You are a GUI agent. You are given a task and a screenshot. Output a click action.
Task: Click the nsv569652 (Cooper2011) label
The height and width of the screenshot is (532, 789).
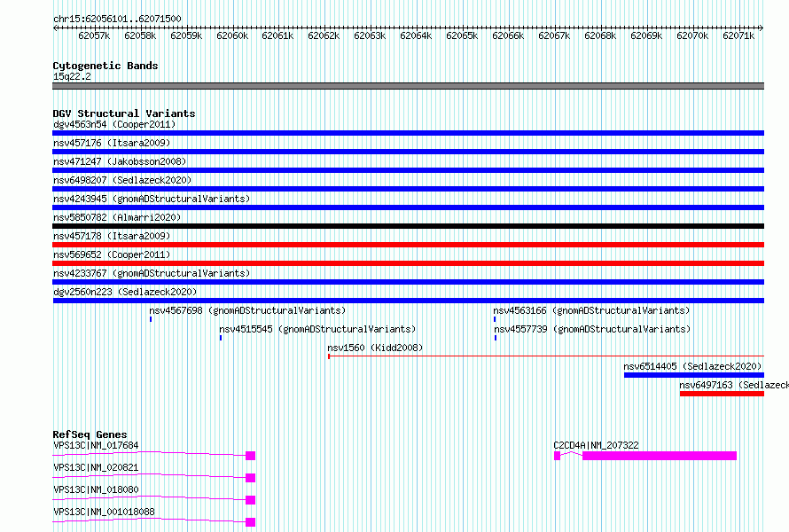point(112,254)
